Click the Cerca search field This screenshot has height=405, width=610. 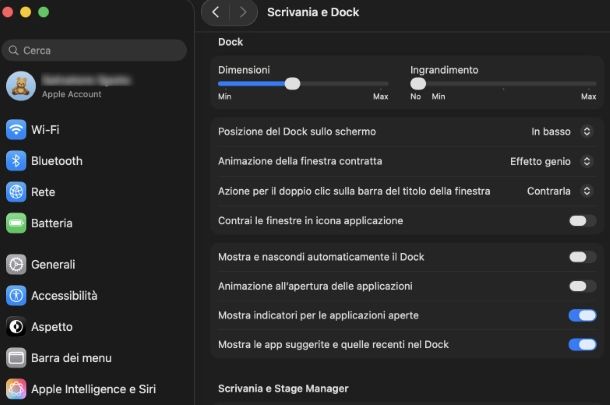95,50
